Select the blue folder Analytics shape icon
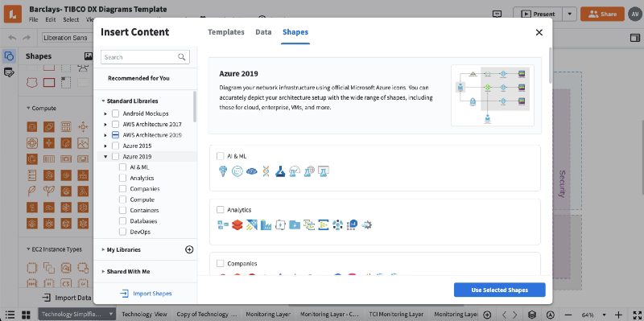 295,225
